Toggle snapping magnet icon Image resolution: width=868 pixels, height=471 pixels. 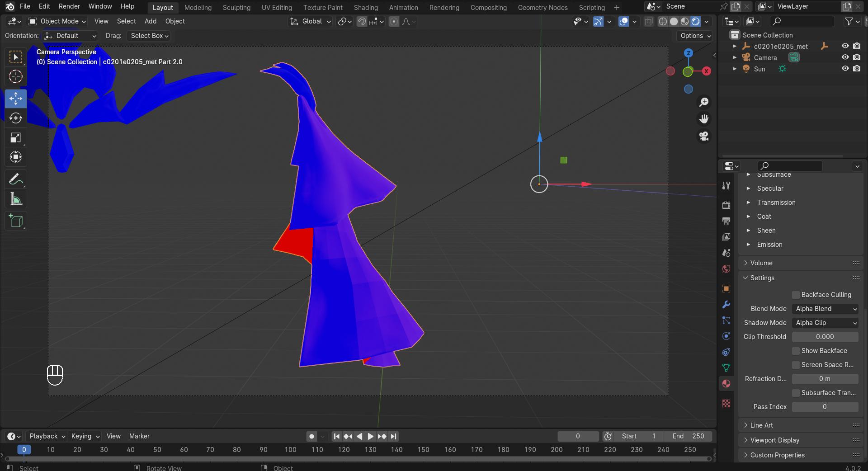click(x=362, y=21)
